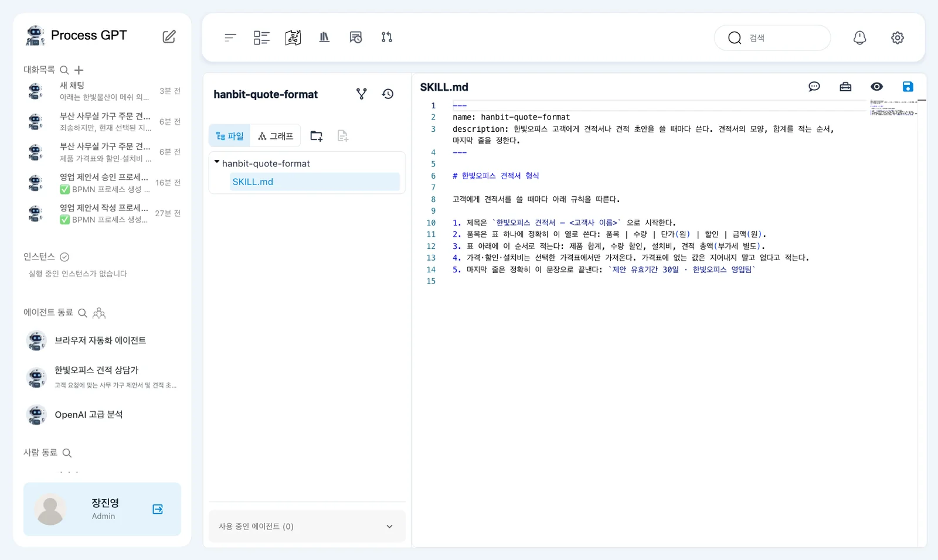Select the 한빛오피스 견적 상담가 agent
This screenshot has height=560, width=938.
click(102, 377)
